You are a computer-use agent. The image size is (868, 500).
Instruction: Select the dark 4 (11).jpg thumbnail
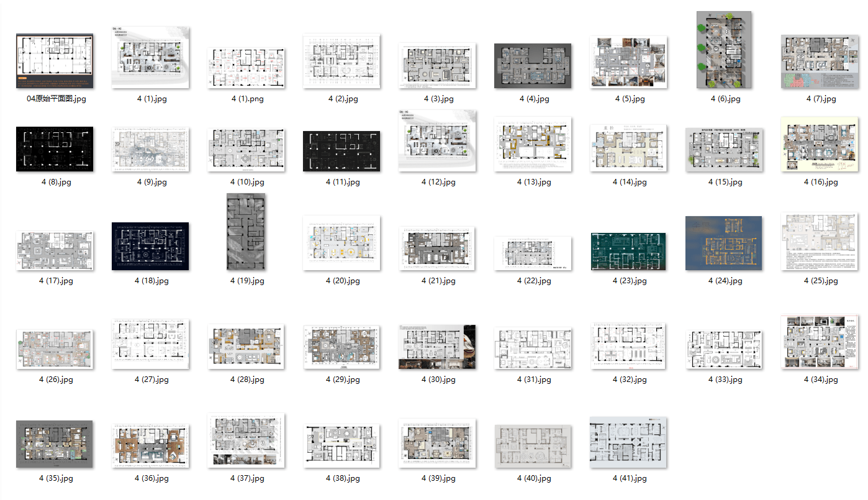[341, 151]
